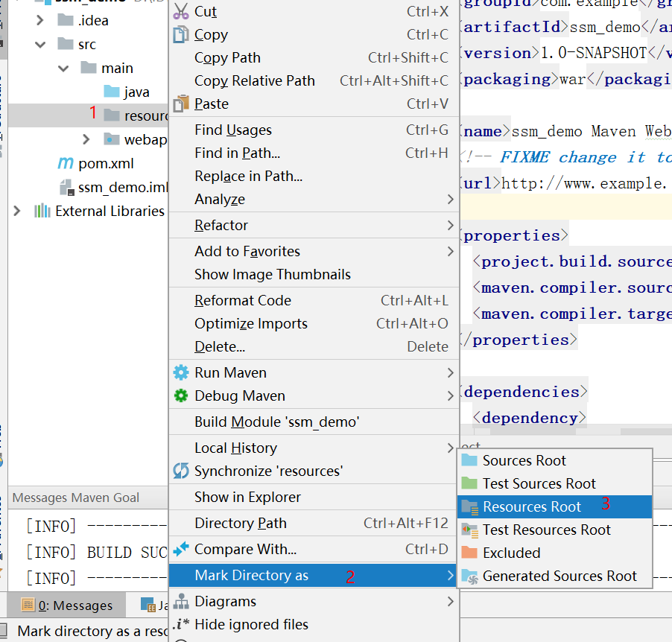Select Excluded option in submenu
672x642 pixels.
554,553
